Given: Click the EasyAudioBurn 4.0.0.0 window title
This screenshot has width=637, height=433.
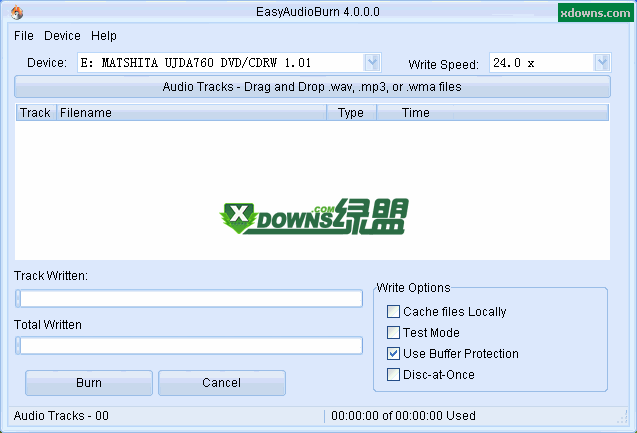Looking at the screenshot, I should (x=318, y=12).
